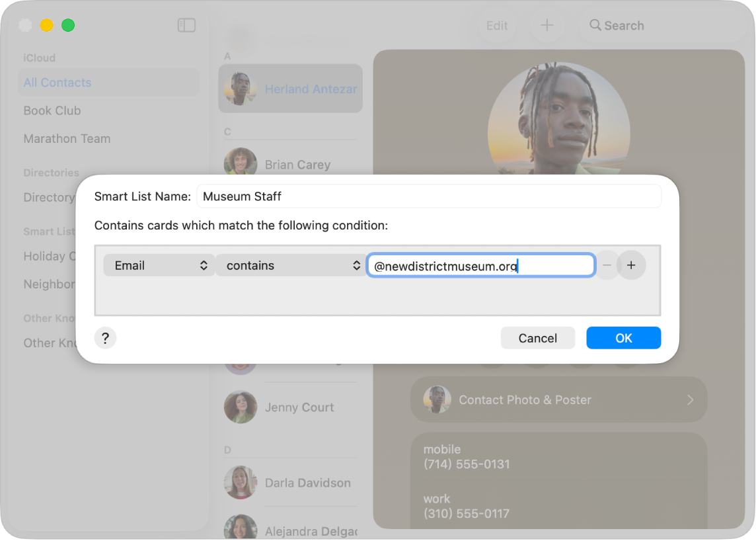
Task: Toggle the sidebar visibility icon
Action: (186, 25)
